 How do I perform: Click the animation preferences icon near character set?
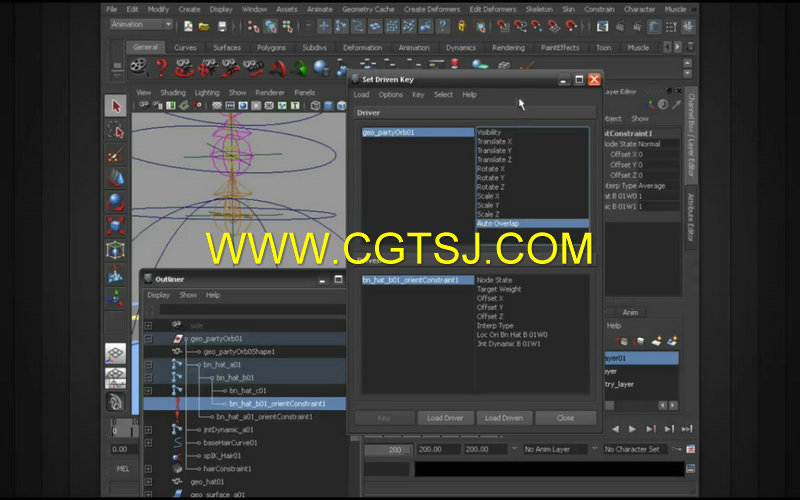(x=691, y=449)
